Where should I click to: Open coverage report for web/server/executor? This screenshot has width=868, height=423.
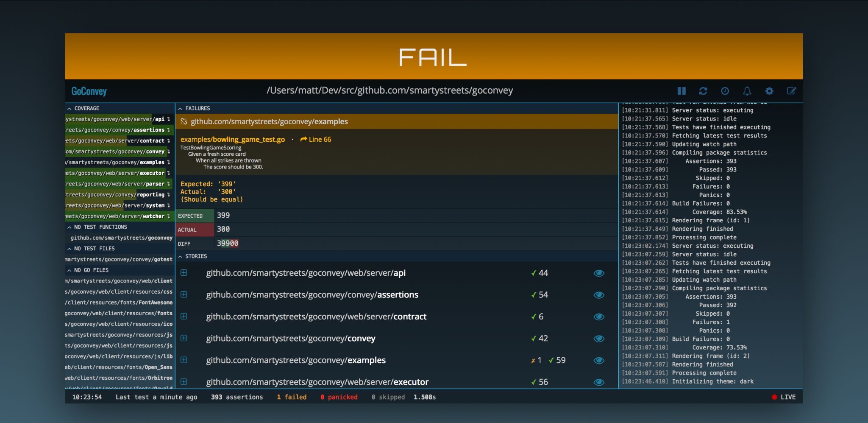tap(120, 173)
